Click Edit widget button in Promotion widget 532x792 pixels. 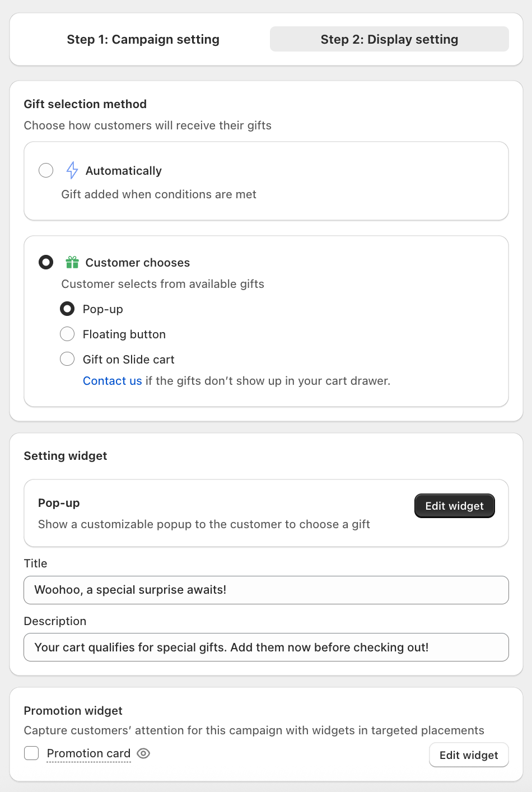pos(469,755)
